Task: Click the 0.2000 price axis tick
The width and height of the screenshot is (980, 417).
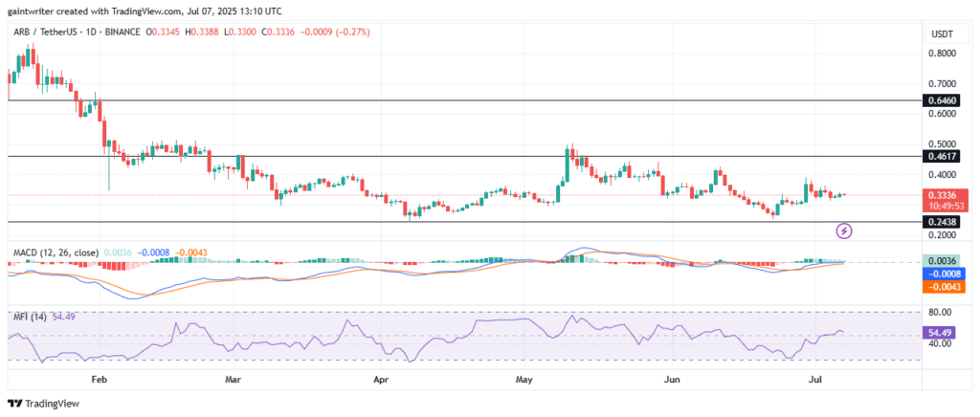Action: tap(941, 234)
